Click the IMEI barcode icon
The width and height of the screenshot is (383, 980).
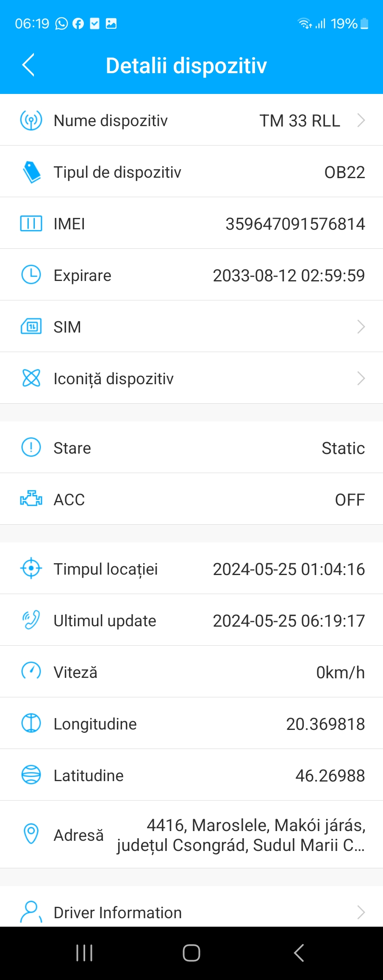[31, 223]
